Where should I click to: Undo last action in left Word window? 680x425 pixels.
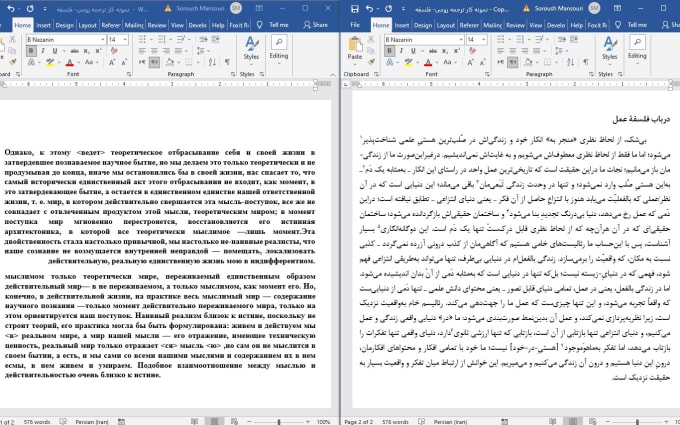coord(10,9)
